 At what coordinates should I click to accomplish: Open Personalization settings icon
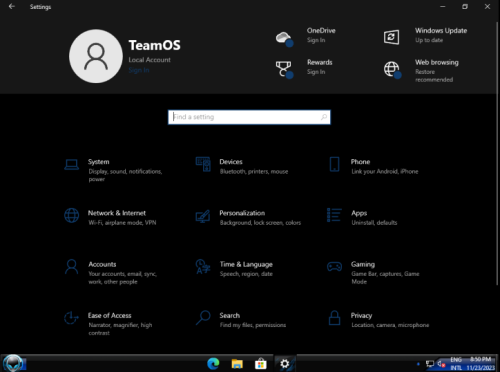pyautogui.click(x=203, y=216)
